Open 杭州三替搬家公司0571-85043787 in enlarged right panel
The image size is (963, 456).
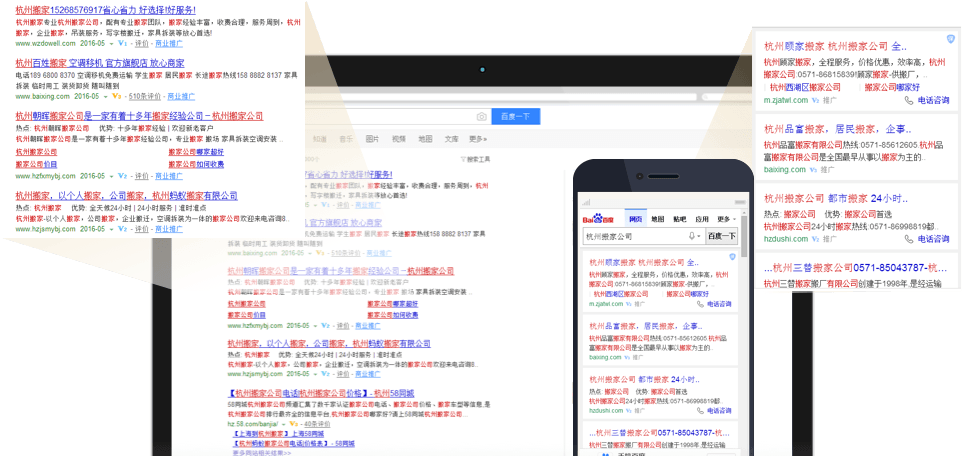point(856,268)
